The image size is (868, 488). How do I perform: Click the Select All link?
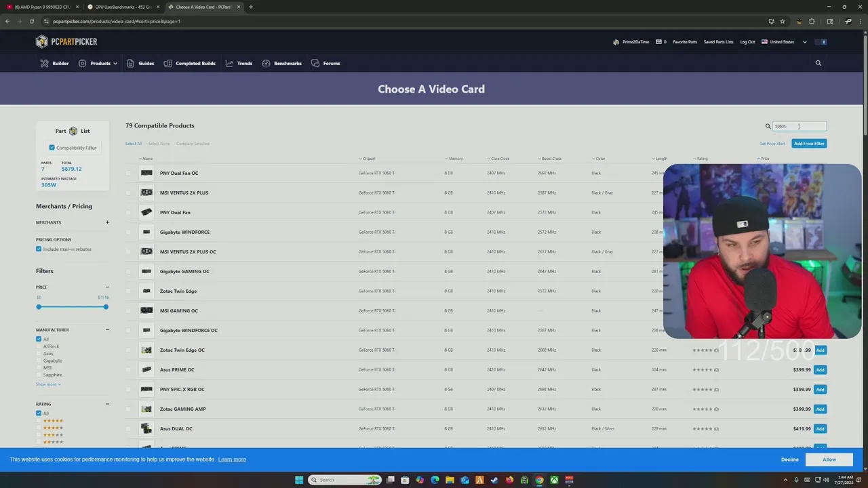[134, 144]
